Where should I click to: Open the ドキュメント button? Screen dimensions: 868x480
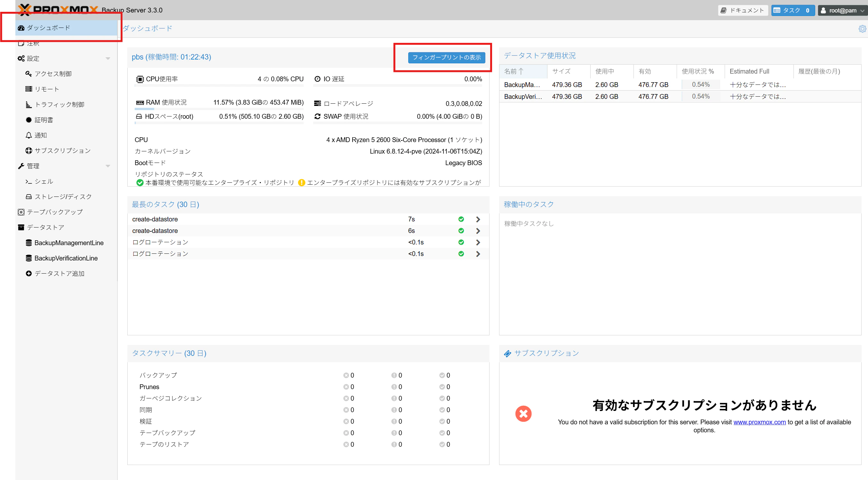[742, 11]
